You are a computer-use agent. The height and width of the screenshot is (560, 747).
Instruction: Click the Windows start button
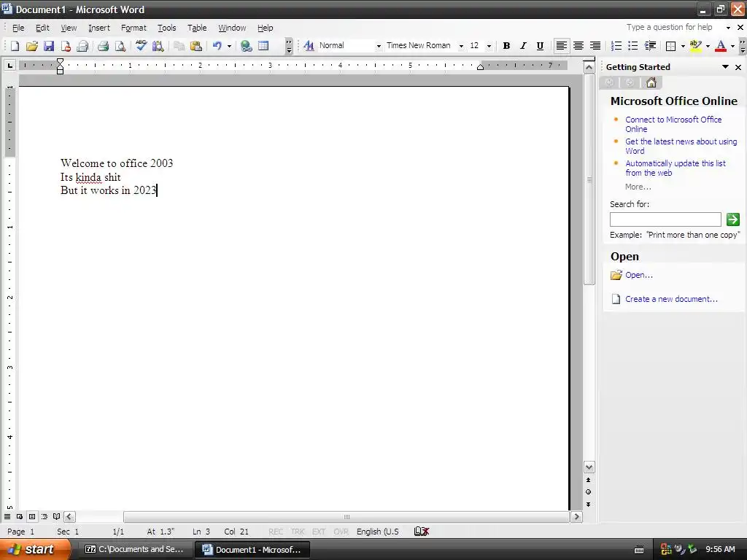tap(35, 549)
